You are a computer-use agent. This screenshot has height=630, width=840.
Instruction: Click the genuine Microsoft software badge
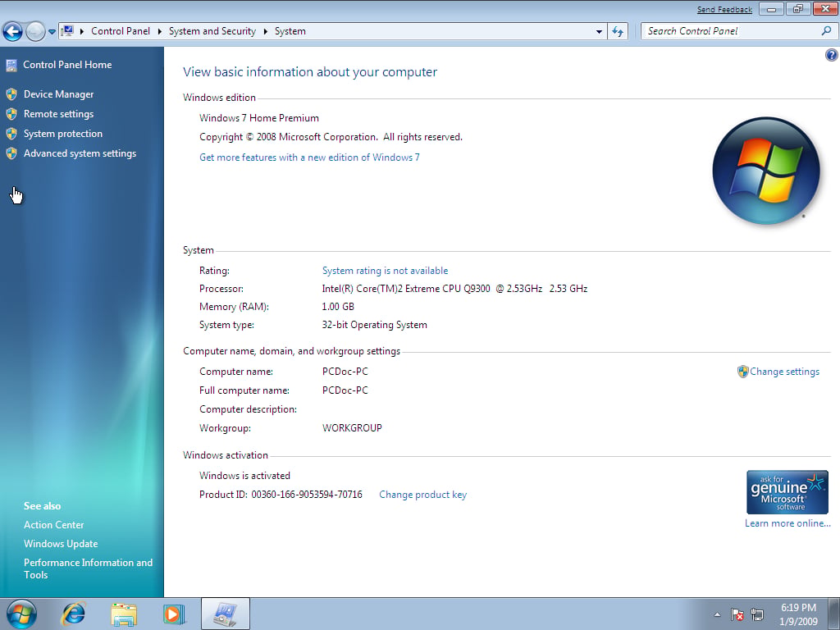point(787,492)
